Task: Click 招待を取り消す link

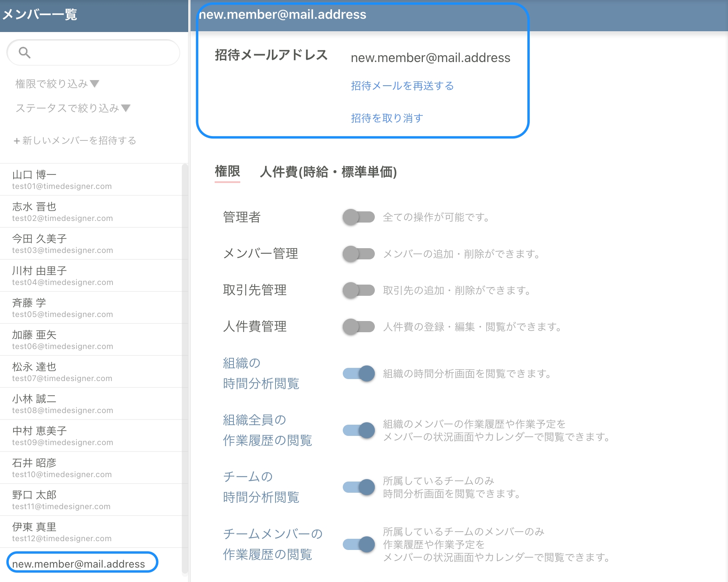Action: 387,118
